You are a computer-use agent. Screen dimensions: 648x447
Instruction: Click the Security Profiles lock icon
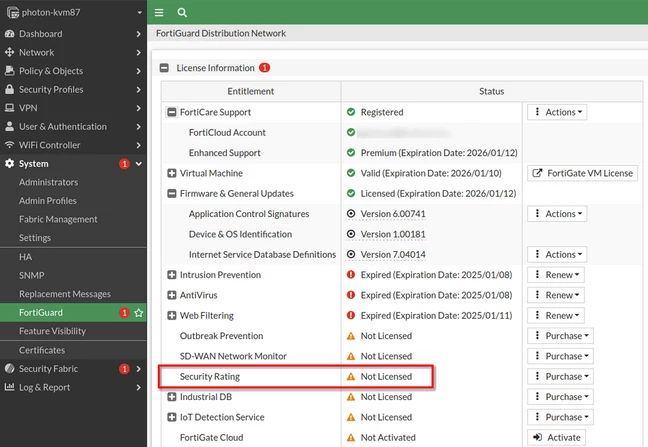click(10, 89)
